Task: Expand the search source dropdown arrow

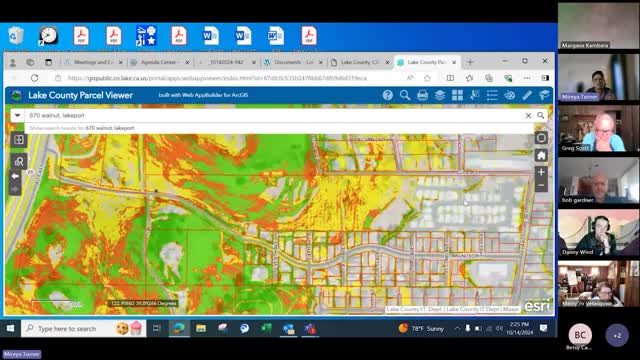Action: pos(17,116)
